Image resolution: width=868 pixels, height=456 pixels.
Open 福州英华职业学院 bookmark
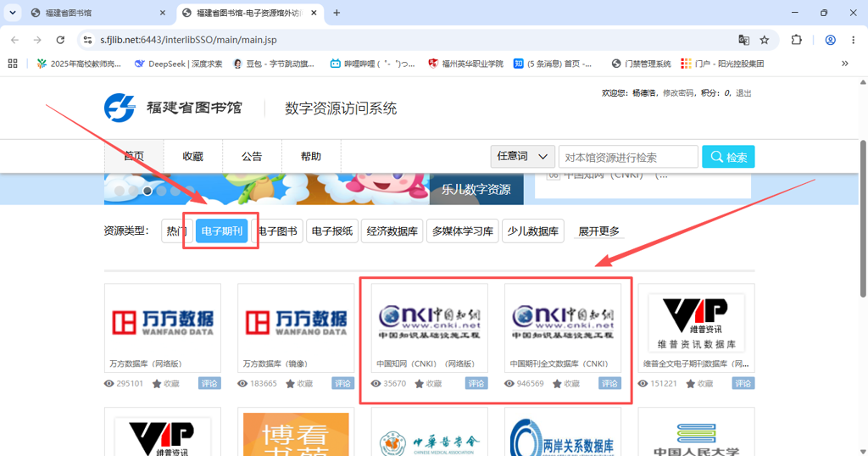pyautogui.click(x=465, y=64)
